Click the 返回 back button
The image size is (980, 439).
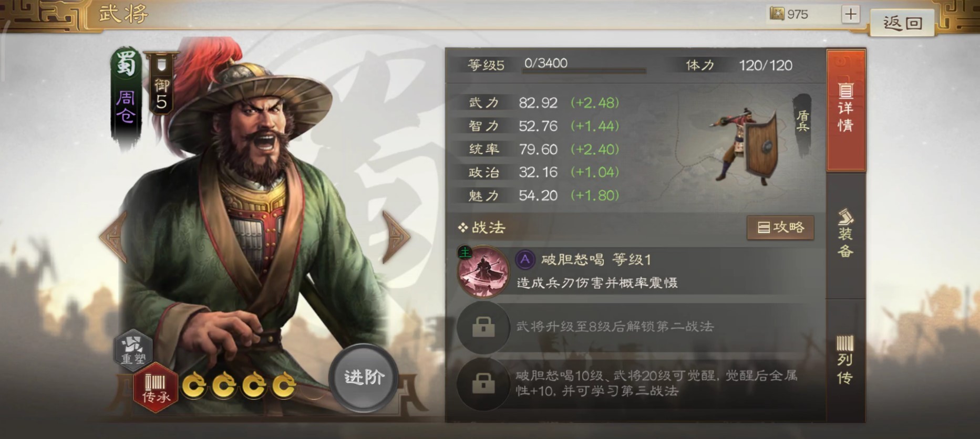click(902, 23)
